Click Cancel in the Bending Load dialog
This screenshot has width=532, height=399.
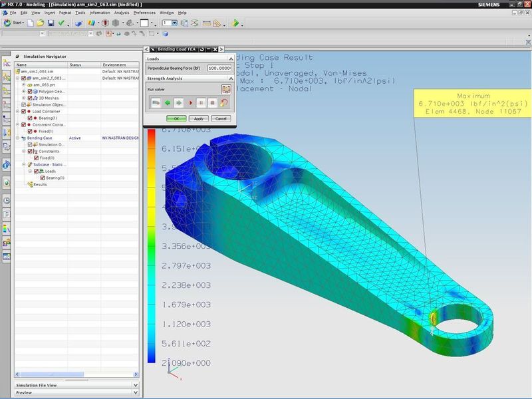point(221,118)
